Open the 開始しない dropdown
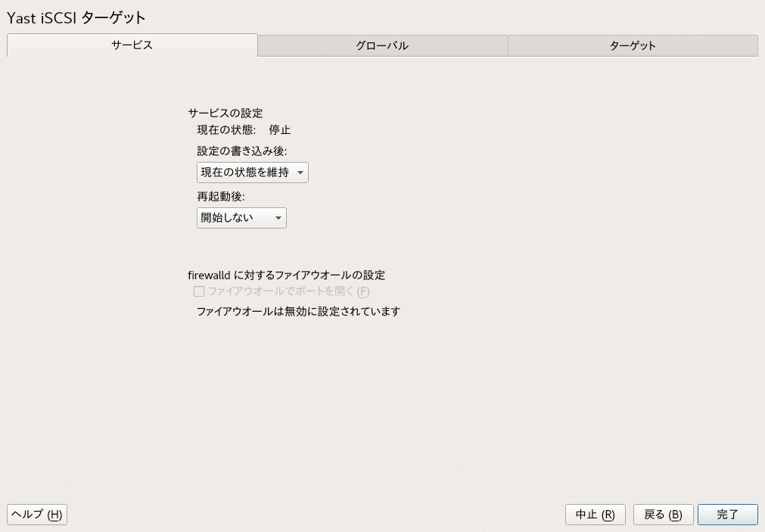Image resolution: width=765 pixels, height=532 pixels. [241, 218]
